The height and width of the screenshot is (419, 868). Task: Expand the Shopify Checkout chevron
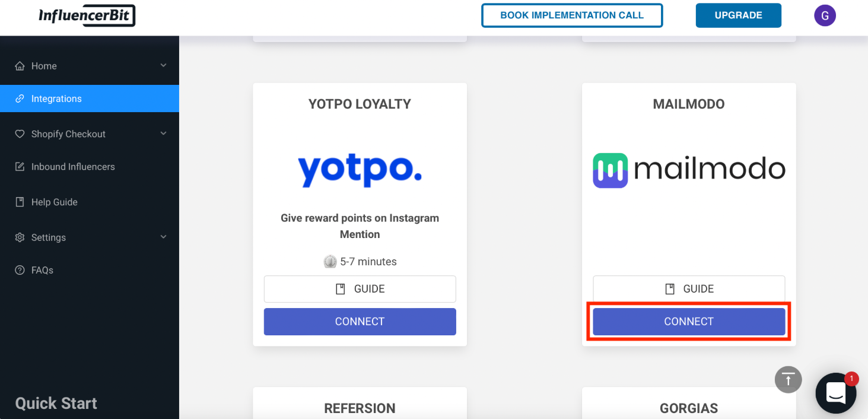click(164, 134)
